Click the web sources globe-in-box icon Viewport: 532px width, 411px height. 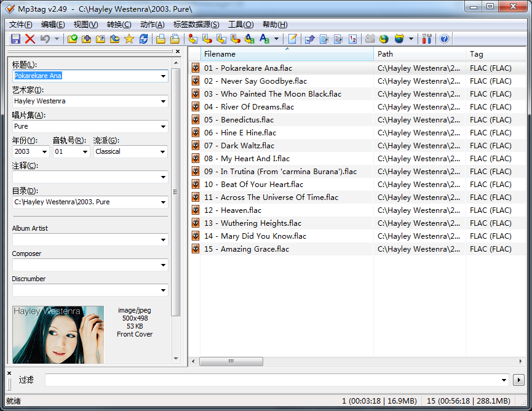399,39
